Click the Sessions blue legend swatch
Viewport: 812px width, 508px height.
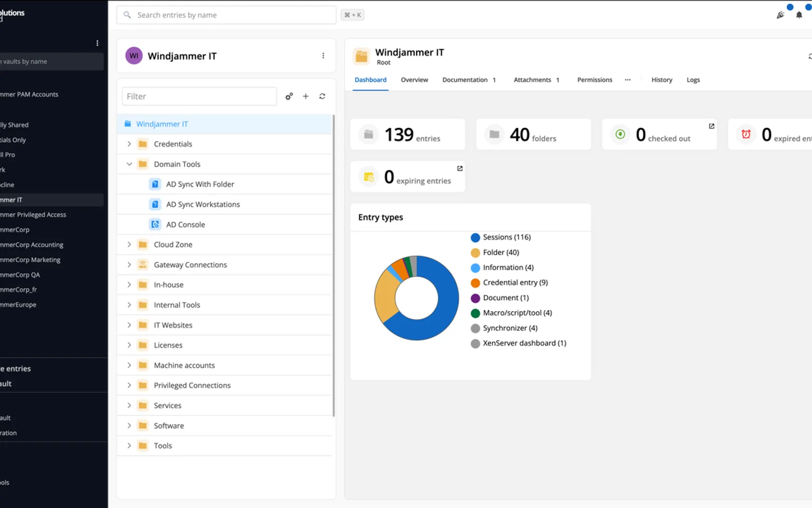click(x=476, y=238)
